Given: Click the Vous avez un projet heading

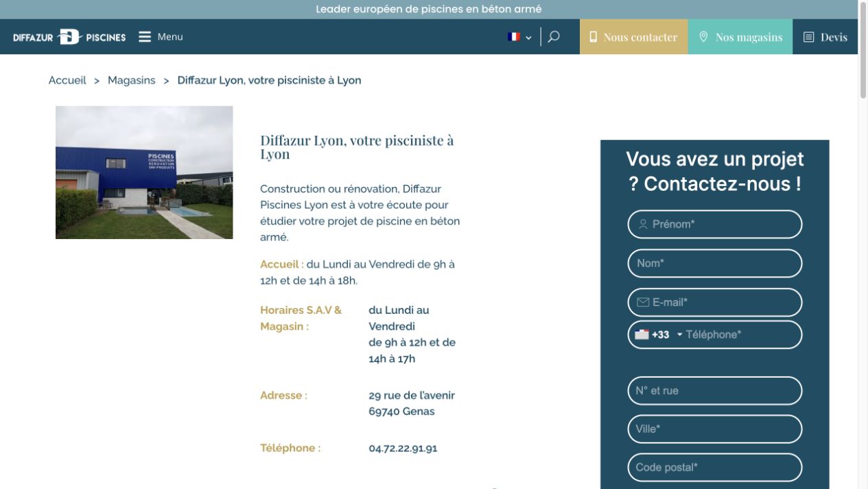Looking at the screenshot, I should click(x=714, y=172).
